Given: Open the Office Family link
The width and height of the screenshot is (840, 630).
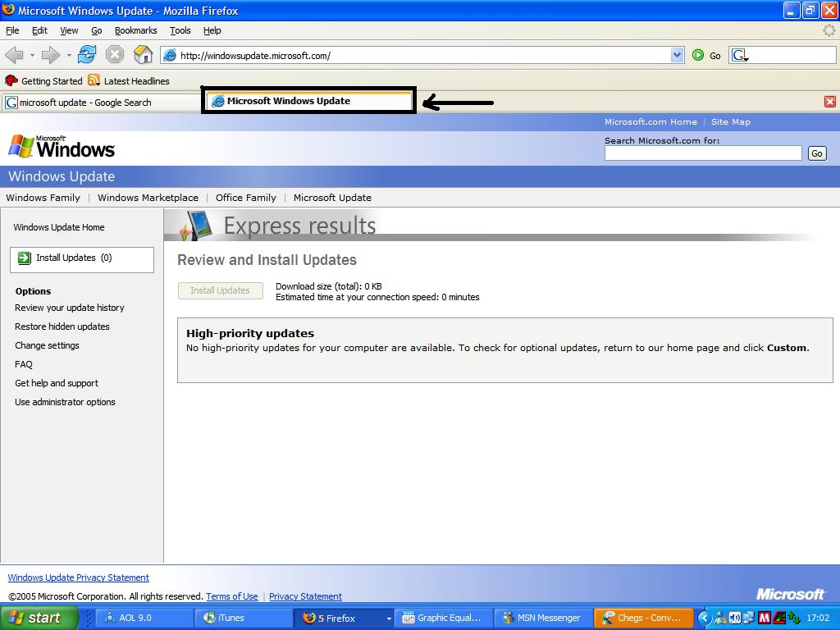Looking at the screenshot, I should tap(246, 198).
